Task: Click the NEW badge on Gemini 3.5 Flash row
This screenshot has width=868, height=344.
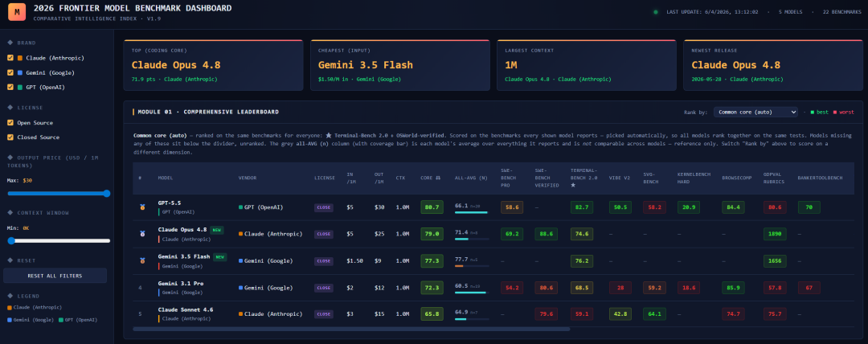Action: (220, 257)
